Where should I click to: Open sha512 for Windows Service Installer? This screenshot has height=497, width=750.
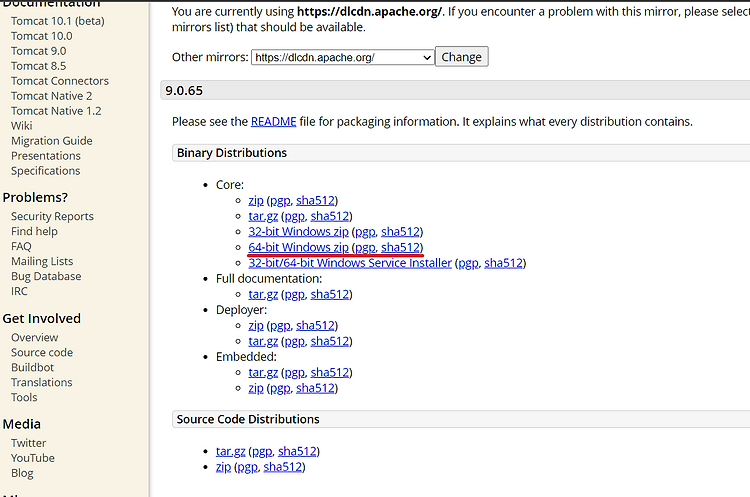504,263
